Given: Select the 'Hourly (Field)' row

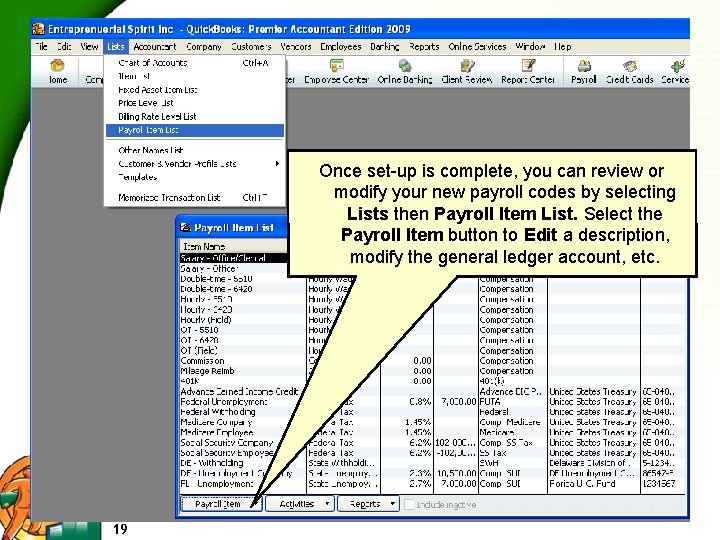Looking at the screenshot, I should pyautogui.click(x=243, y=320).
